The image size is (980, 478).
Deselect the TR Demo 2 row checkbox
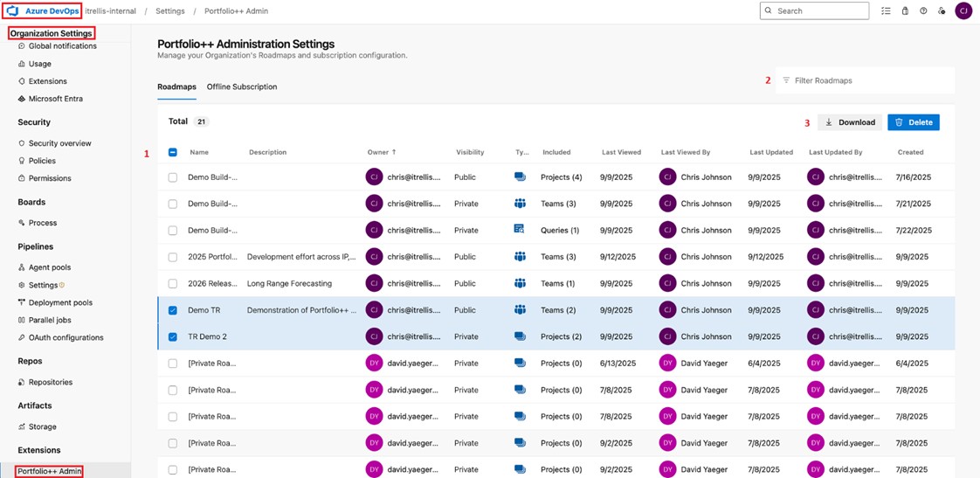[x=173, y=336]
